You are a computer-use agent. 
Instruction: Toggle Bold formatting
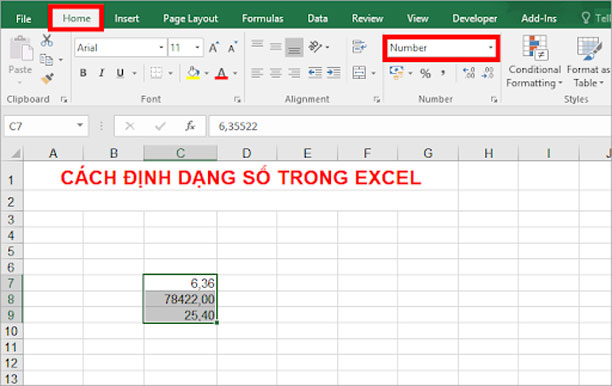[x=83, y=73]
